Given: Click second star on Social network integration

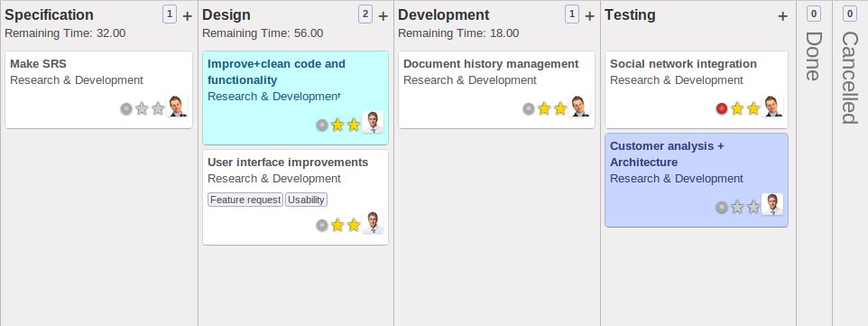Looking at the screenshot, I should (x=753, y=108).
